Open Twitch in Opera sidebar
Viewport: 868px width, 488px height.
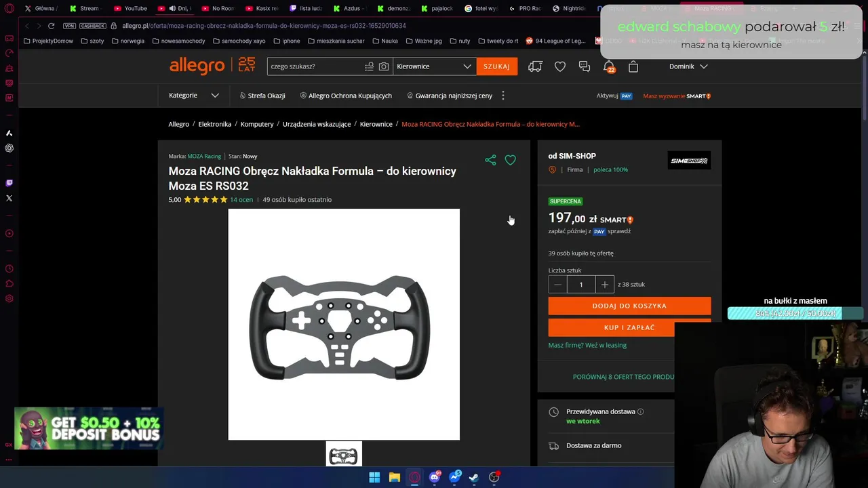9,183
